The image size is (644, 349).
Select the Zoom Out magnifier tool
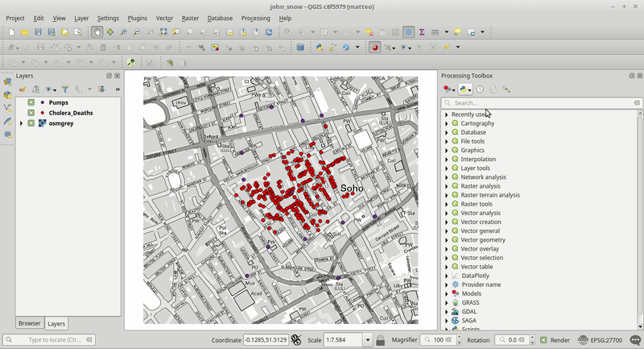pos(136,32)
